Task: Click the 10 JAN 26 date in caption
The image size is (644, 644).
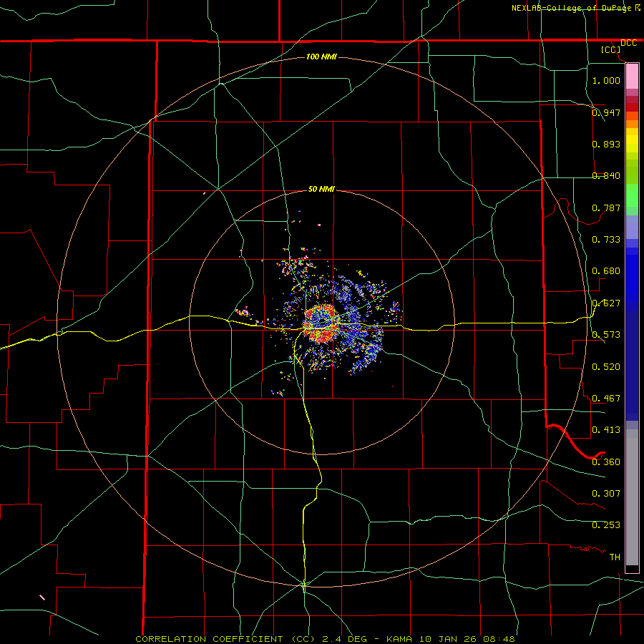Action: coord(448,639)
